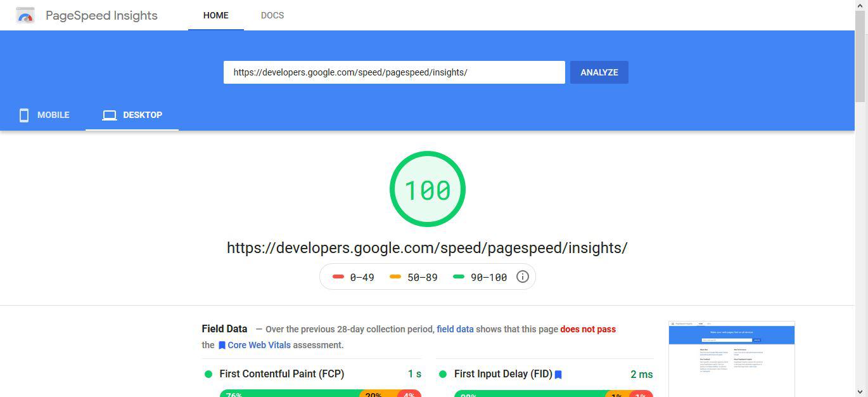
Task: Click the orange 20% segment of the FCP bar
Action: pos(379,393)
